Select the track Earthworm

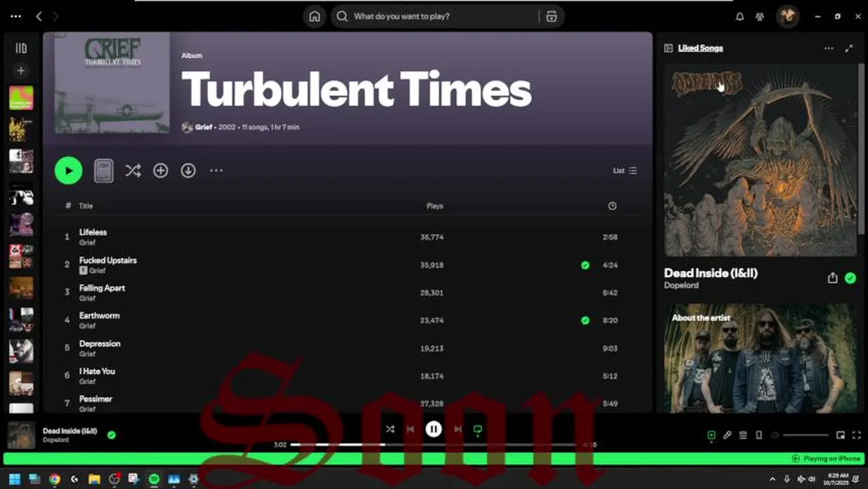[99, 316]
